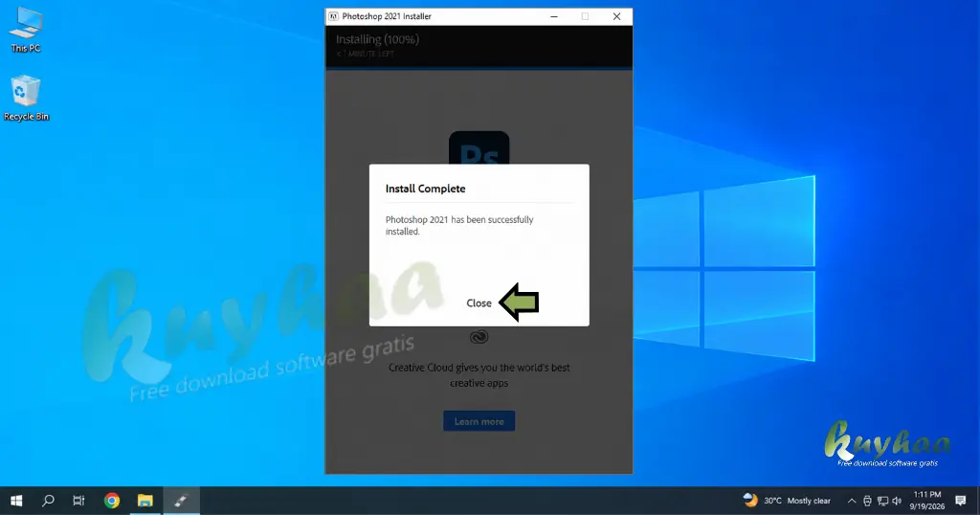Click the speaker volume tray icon

click(897, 501)
